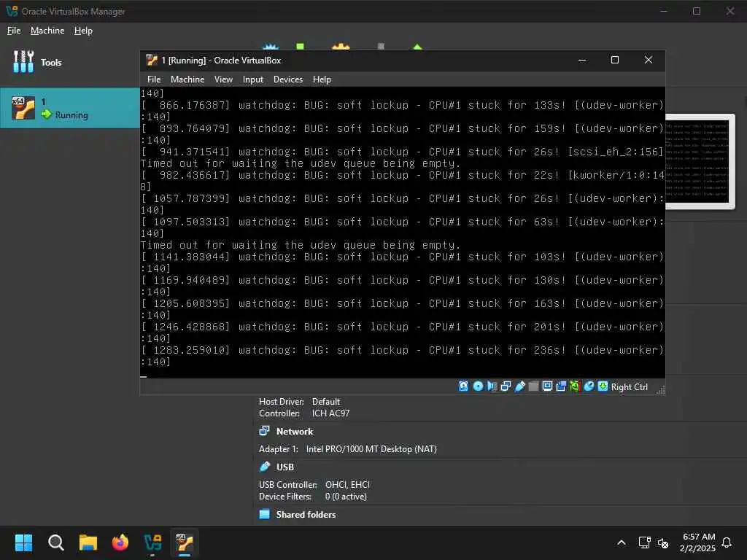Click the display indicator in VM status bar
Image resolution: width=747 pixels, height=560 pixels.
pyautogui.click(x=547, y=386)
